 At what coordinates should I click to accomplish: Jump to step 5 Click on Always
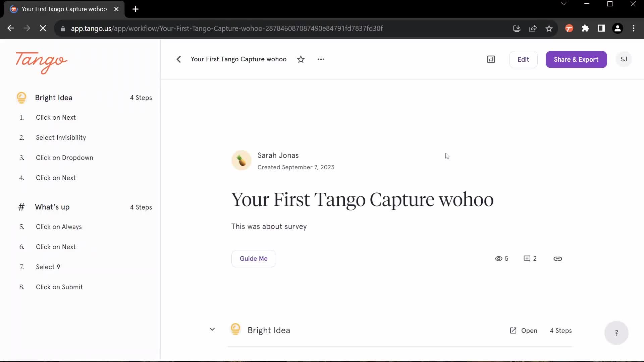click(x=59, y=227)
